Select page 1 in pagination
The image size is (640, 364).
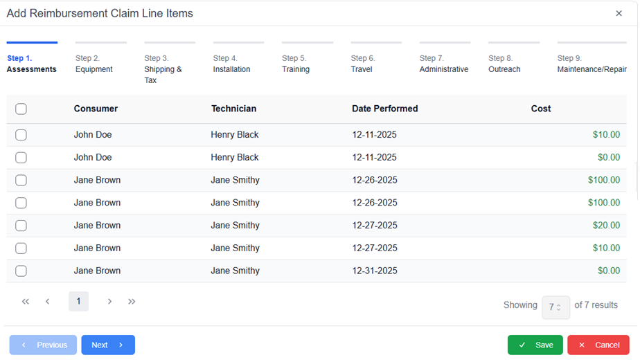tap(78, 302)
